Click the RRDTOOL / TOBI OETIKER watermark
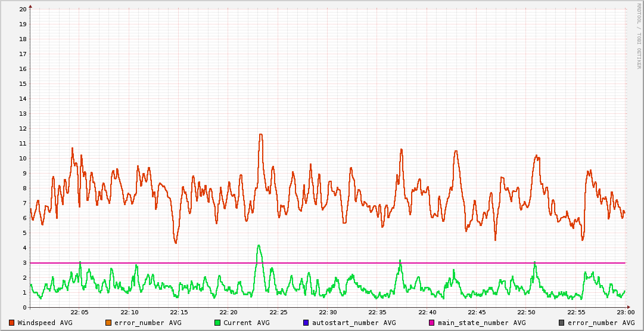 639,36
